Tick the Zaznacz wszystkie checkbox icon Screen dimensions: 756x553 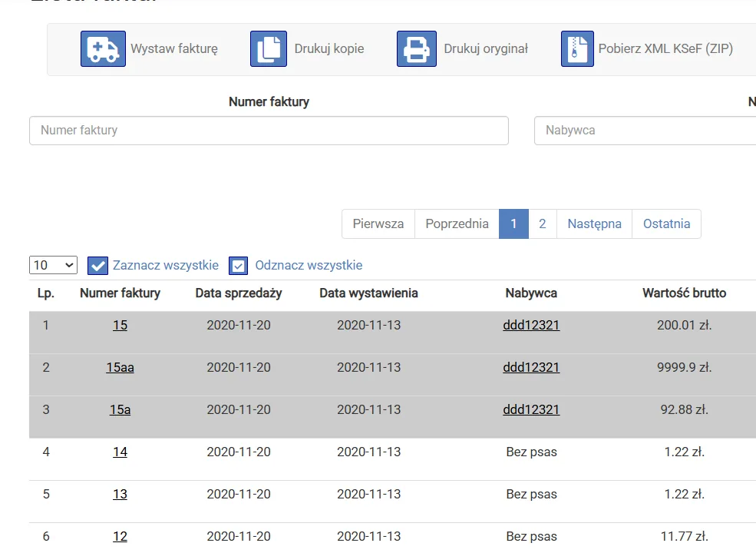pyautogui.click(x=98, y=266)
